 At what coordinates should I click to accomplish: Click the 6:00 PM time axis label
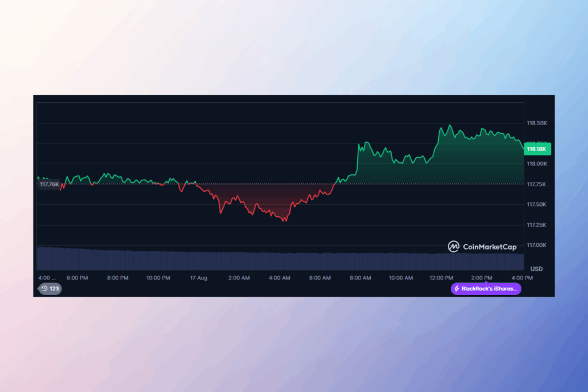(78, 278)
